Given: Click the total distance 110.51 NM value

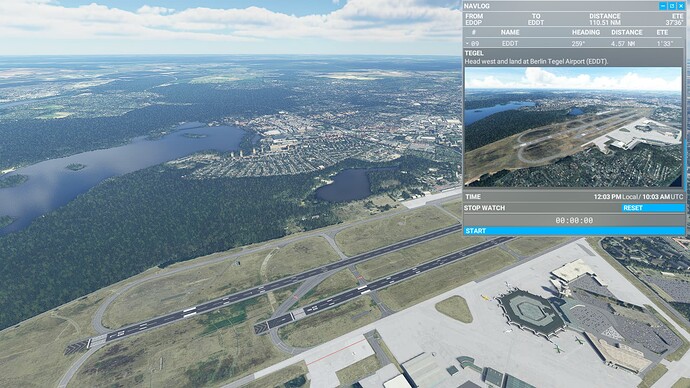Looking at the screenshot, I should pos(605,22).
